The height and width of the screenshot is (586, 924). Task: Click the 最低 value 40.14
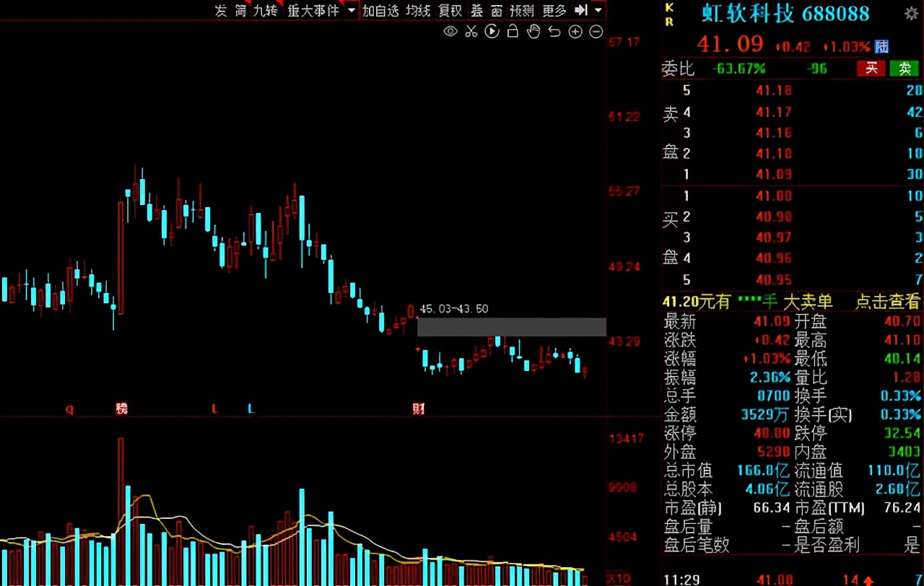[902, 359]
